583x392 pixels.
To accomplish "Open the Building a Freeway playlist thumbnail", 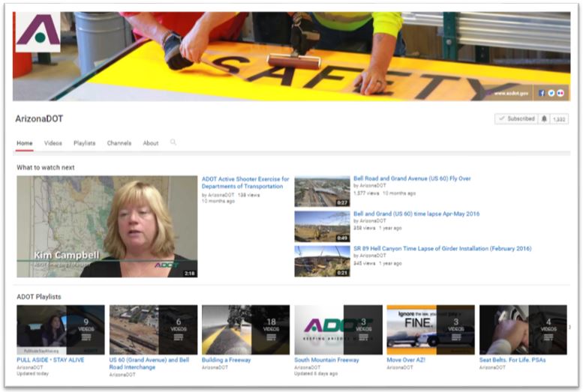I will (x=246, y=330).
